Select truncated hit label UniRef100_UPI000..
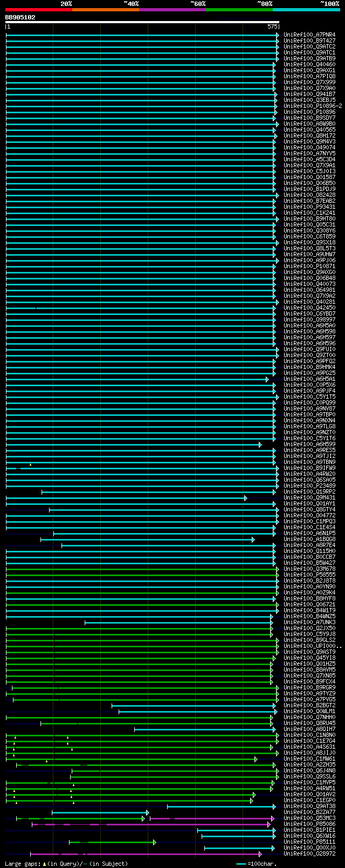Screen dimensions: 345x868 (x=313, y=646)
